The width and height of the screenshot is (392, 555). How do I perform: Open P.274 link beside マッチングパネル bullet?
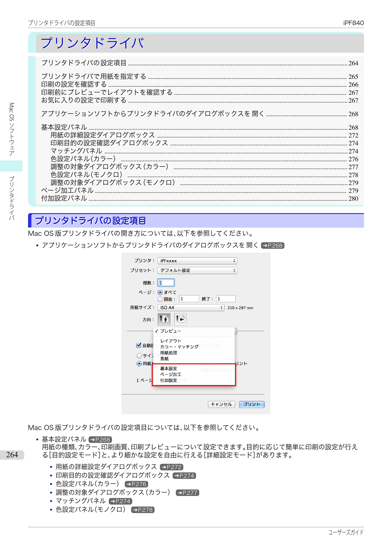pos(121,501)
